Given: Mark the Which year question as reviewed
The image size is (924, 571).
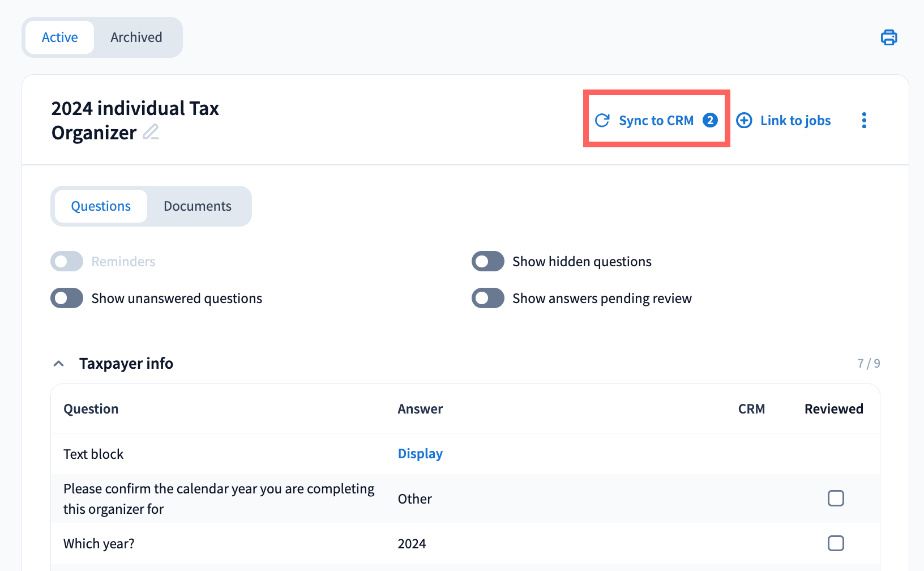Looking at the screenshot, I should 836,543.
